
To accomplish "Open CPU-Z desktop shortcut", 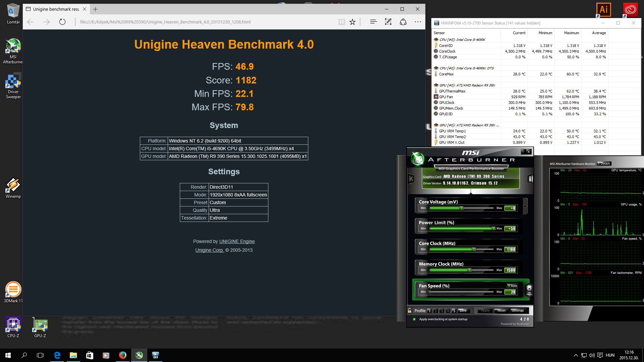I will (x=13, y=327).
